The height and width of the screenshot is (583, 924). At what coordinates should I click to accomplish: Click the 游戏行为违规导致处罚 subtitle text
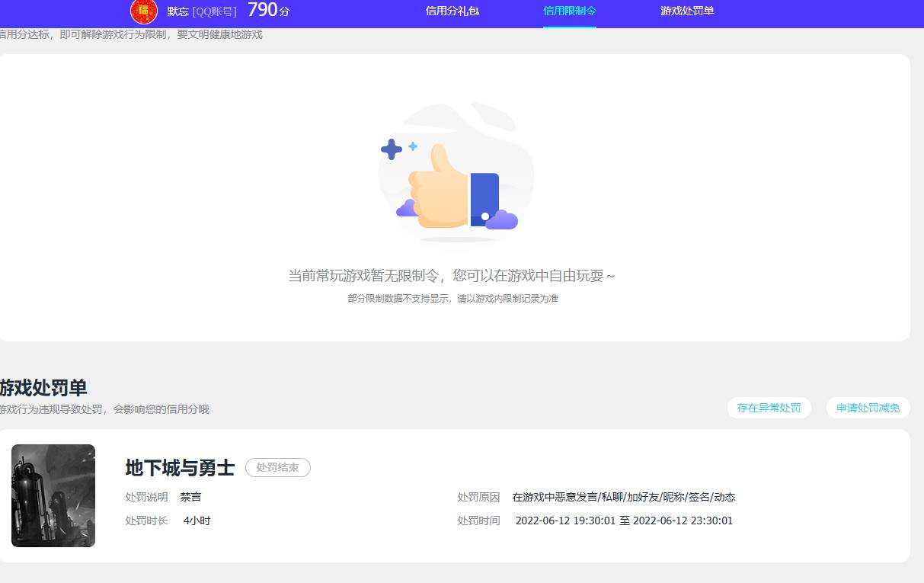click(x=104, y=409)
